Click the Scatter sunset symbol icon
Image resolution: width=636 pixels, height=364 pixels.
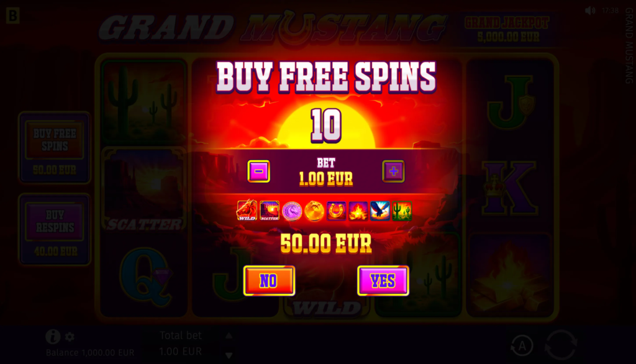(270, 211)
